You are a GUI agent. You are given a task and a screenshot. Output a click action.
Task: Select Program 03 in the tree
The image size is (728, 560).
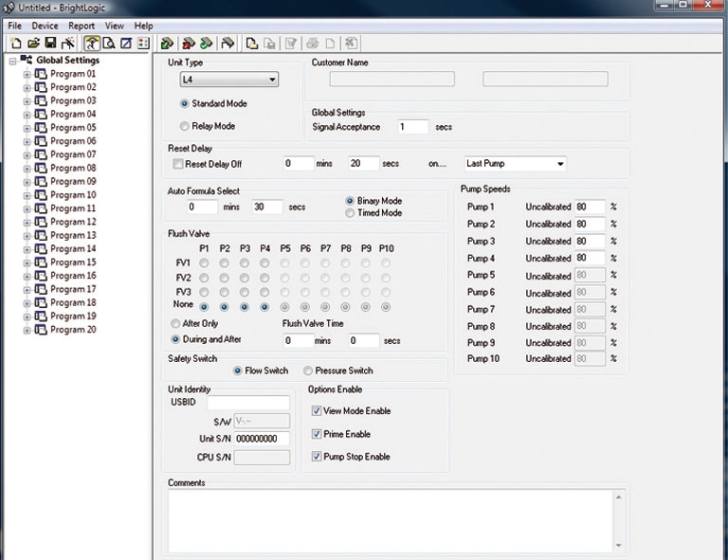click(x=73, y=100)
